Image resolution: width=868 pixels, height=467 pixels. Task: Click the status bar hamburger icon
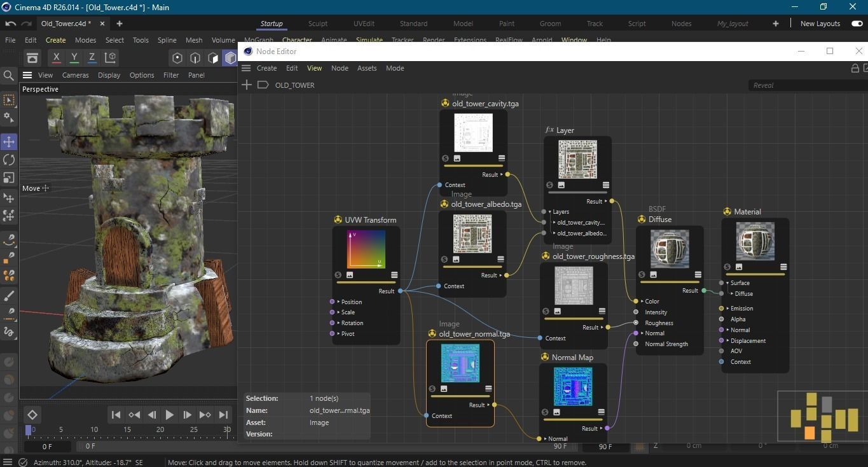8,463
